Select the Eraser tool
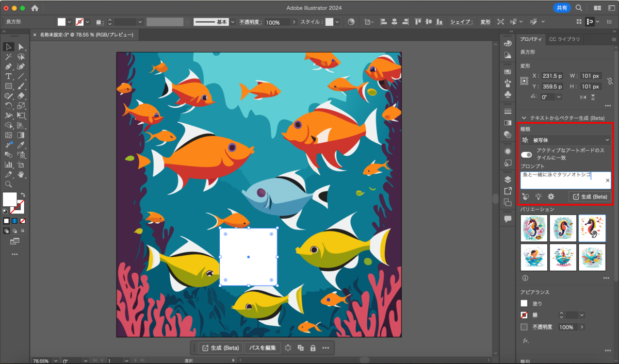The width and height of the screenshot is (619, 364). tap(21, 96)
